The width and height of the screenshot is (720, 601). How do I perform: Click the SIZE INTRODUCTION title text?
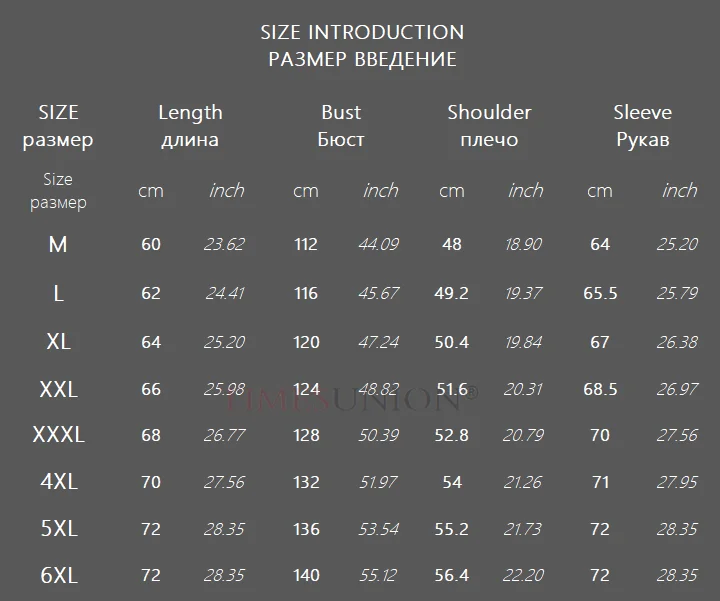(362, 32)
